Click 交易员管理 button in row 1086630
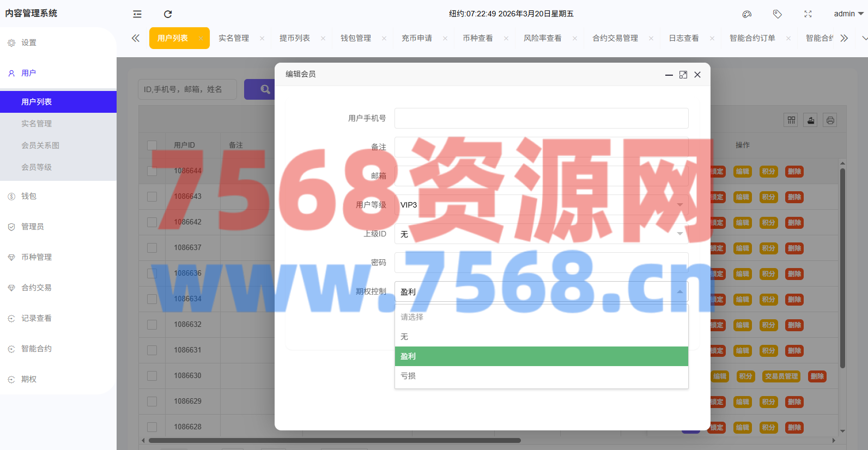 coord(781,376)
